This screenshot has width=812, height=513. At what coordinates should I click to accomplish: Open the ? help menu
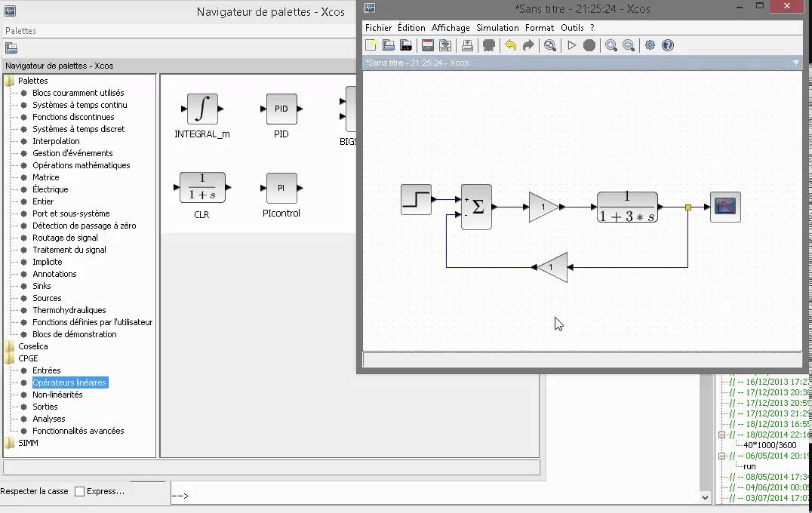point(592,28)
